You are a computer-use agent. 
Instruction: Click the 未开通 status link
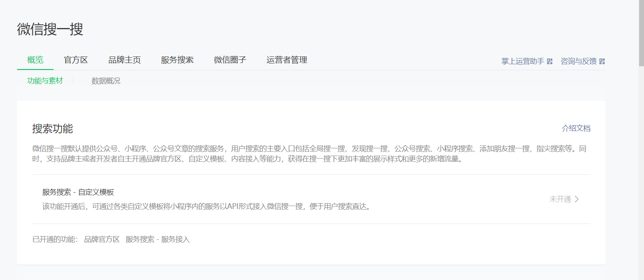(560, 199)
